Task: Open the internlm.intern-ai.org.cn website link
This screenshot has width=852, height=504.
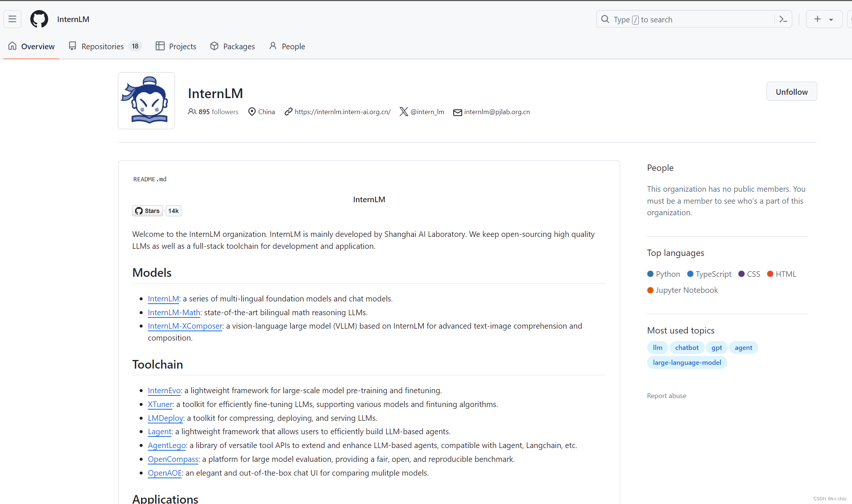Action: click(x=342, y=112)
